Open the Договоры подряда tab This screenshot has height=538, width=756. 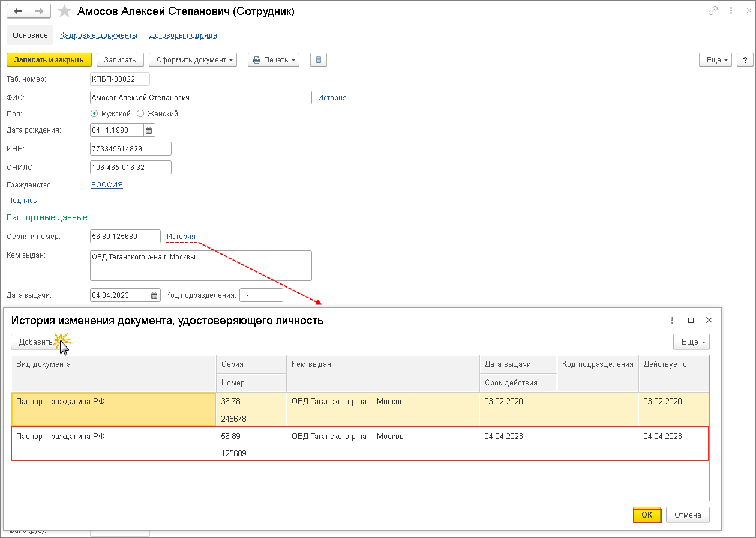(x=183, y=35)
